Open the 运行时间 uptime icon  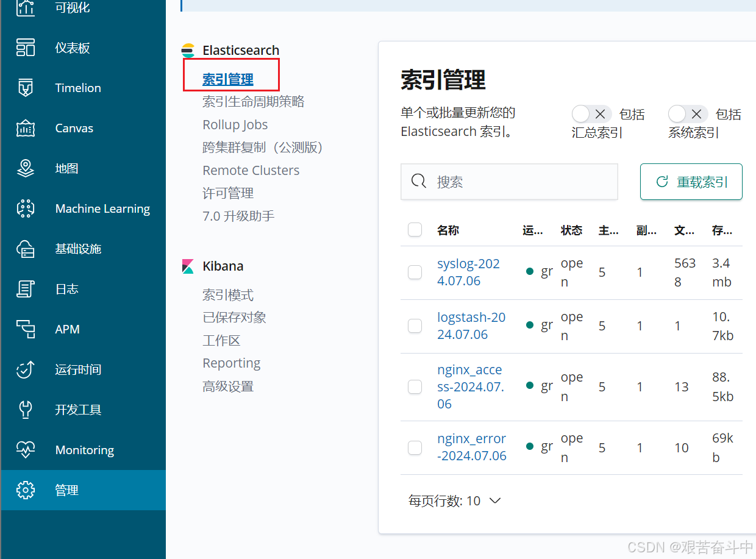click(x=26, y=369)
